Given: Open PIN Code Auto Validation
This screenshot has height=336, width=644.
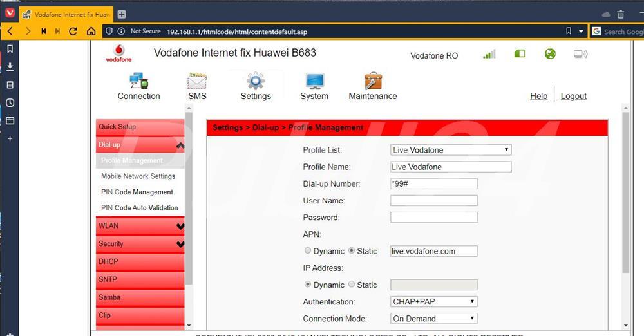Looking at the screenshot, I should [x=139, y=208].
